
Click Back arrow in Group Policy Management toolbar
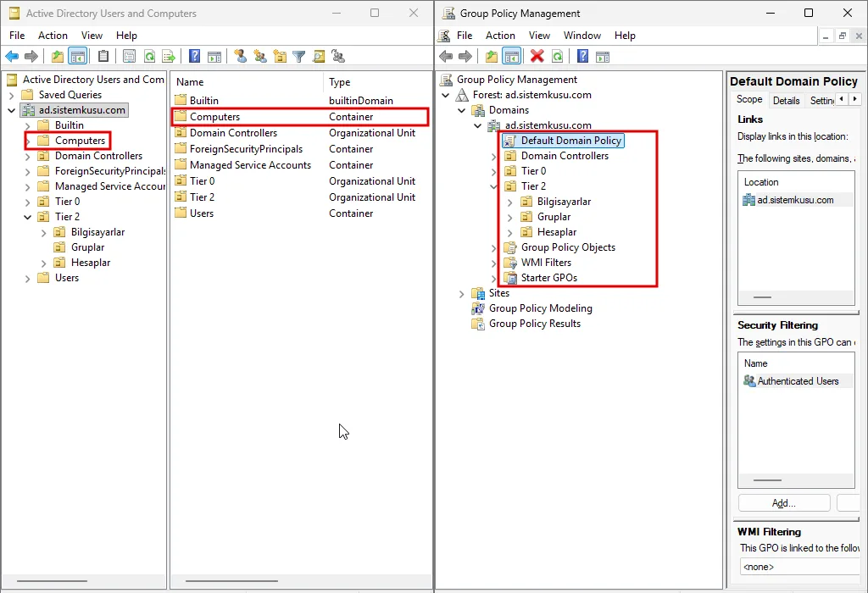click(x=446, y=56)
